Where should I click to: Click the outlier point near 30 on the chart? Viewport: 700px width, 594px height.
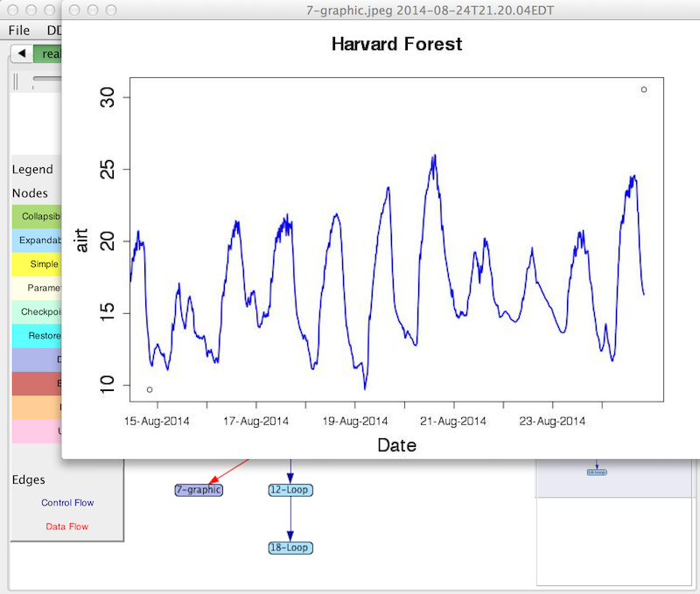point(644,90)
